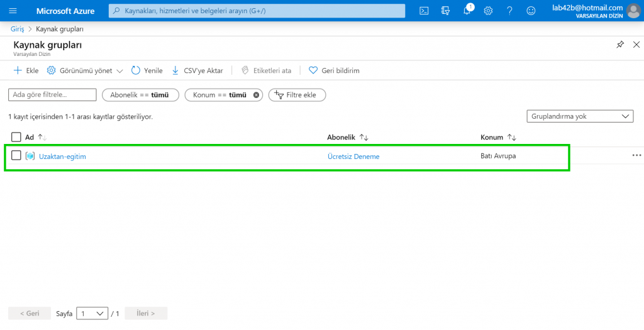Open Abonelik == tümü filter
The image size is (644, 330).
[140, 95]
